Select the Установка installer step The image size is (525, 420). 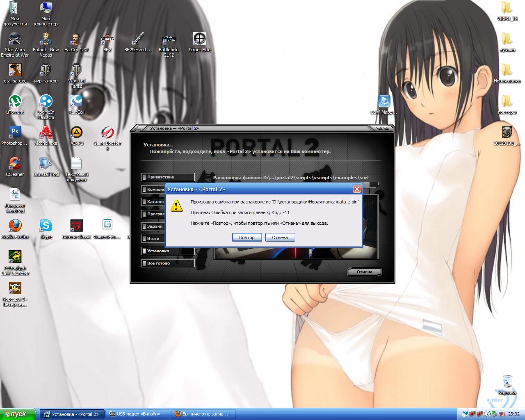[167, 251]
